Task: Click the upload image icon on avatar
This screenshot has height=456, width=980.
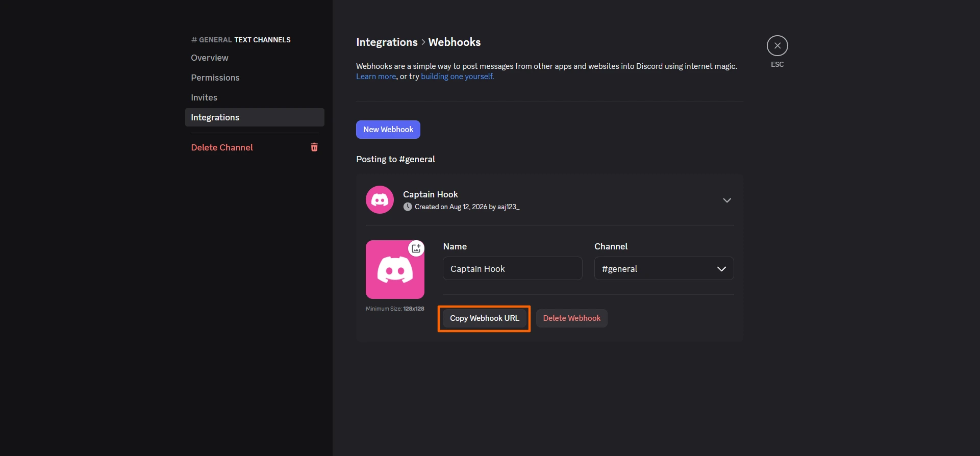Action: click(416, 248)
